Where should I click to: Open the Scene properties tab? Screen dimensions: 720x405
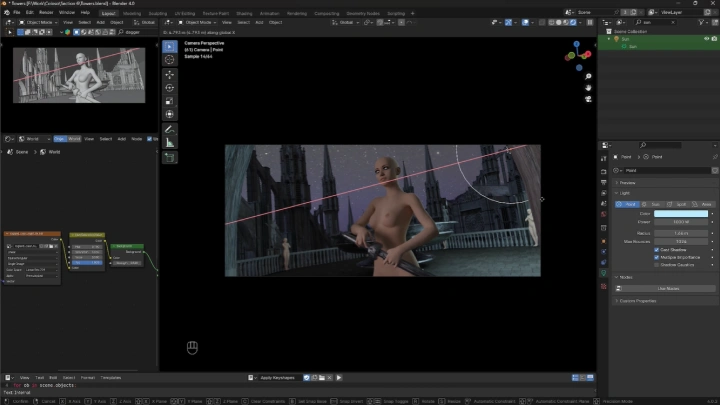(x=603, y=203)
